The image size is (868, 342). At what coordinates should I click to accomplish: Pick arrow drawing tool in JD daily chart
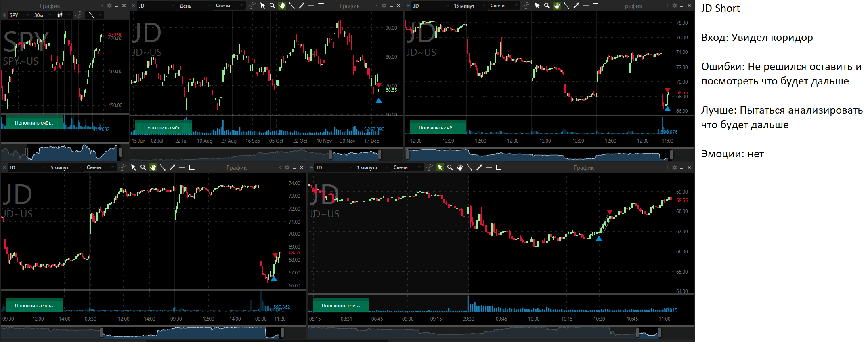point(302,6)
